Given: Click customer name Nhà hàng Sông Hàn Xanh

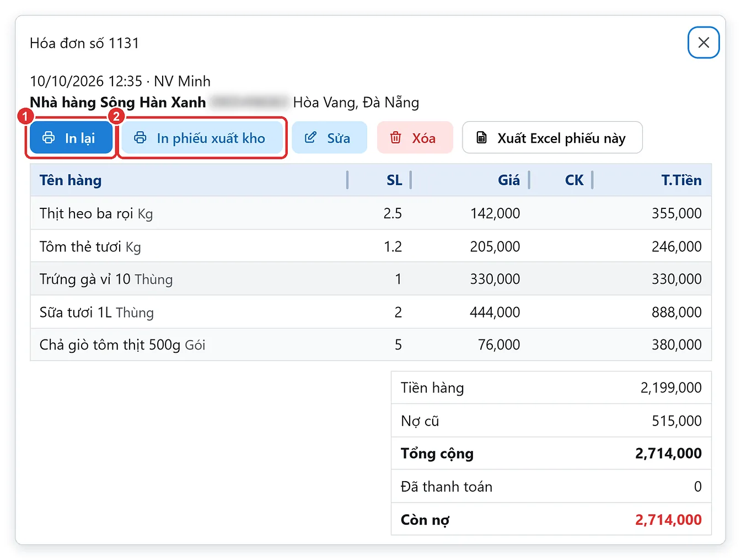Looking at the screenshot, I should pyautogui.click(x=118, y=103).
